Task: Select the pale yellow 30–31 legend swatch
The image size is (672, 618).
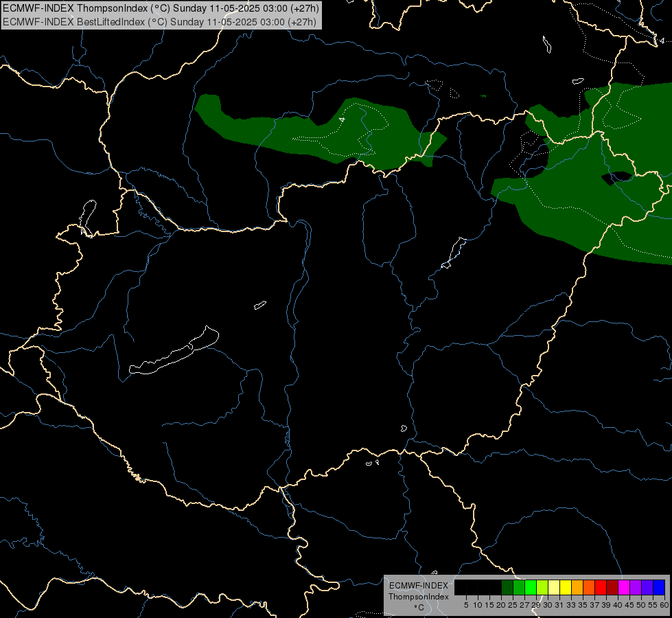Action: point(554,588)
